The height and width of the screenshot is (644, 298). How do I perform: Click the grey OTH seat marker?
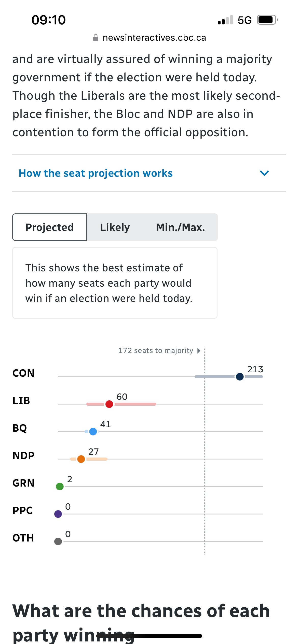tap(58, 541)
